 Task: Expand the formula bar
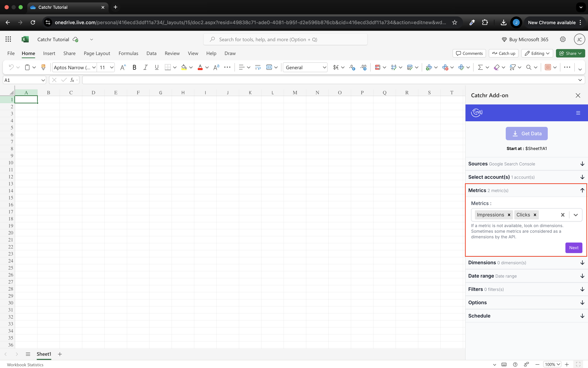tap(580, 80)
